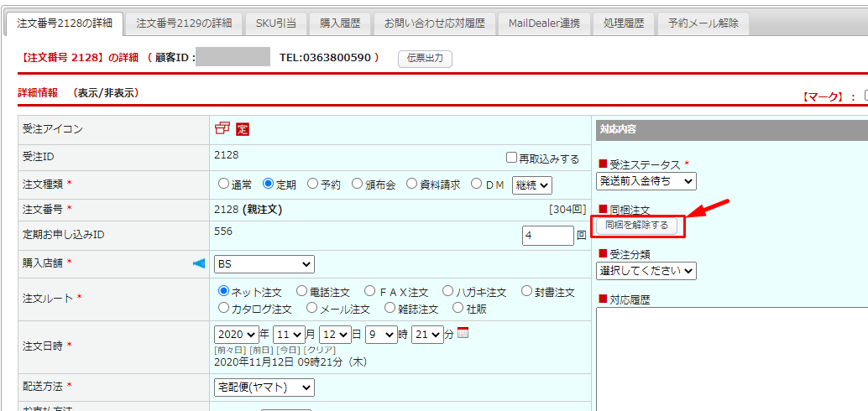Screen dimensions: 868x411
Task: Click the blue arrow beside 購入店舗
Action: tap(199, 263)
